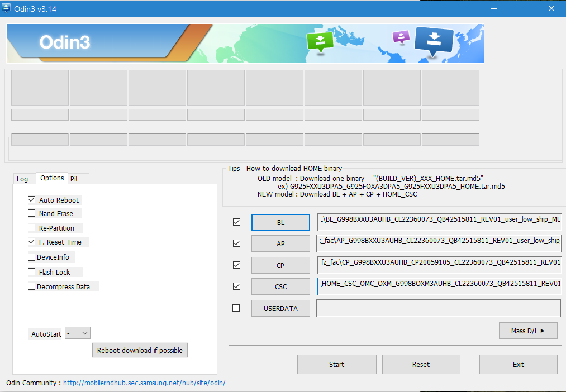The image size is (566, 392).
Task: Exit Odin3 with the Exit button
Action: (x=519, y=364)
